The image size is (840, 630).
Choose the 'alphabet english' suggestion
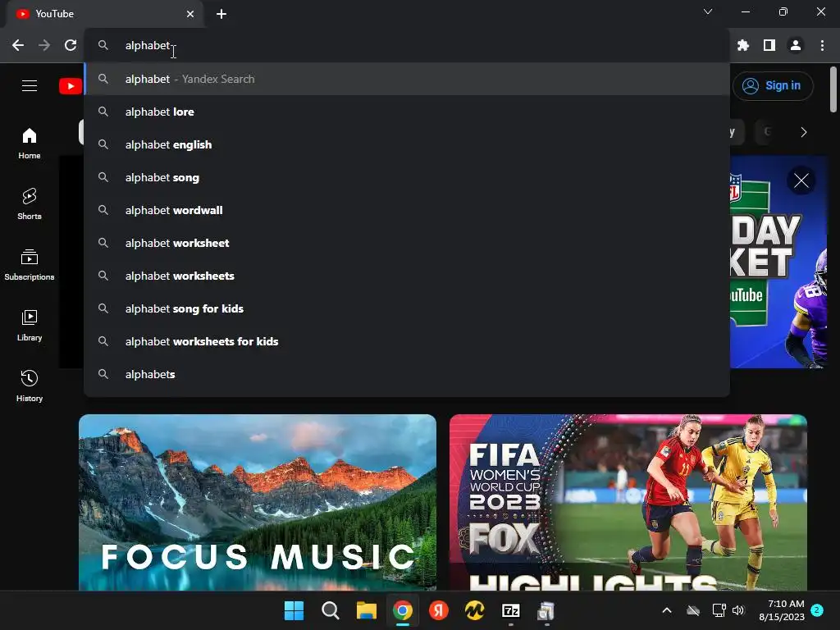point(407,144)
